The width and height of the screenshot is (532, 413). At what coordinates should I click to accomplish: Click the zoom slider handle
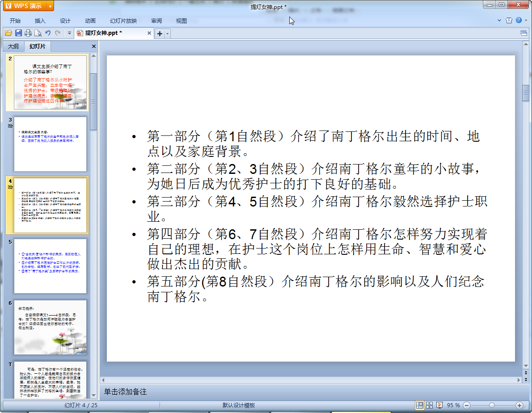492,405
